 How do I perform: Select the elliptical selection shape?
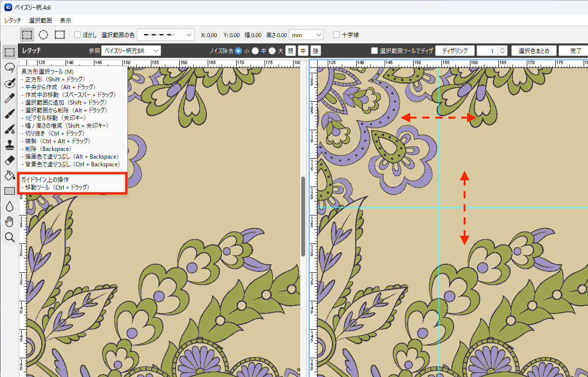(43, 35)
